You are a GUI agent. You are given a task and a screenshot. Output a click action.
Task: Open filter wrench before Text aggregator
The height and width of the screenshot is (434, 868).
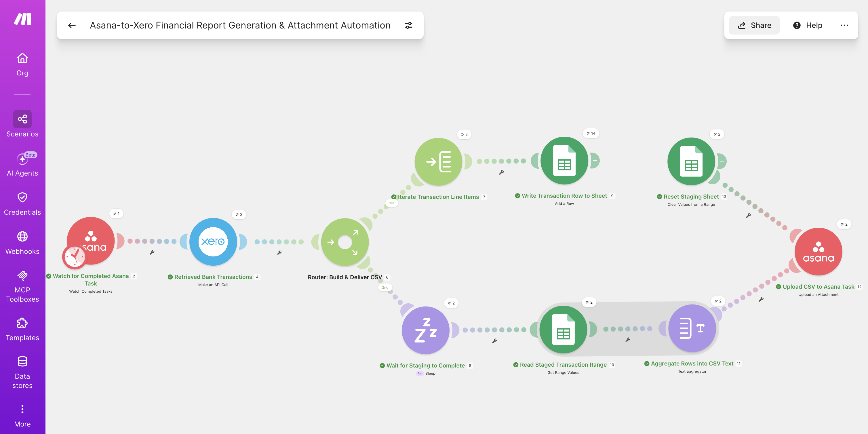pos(627,340)
